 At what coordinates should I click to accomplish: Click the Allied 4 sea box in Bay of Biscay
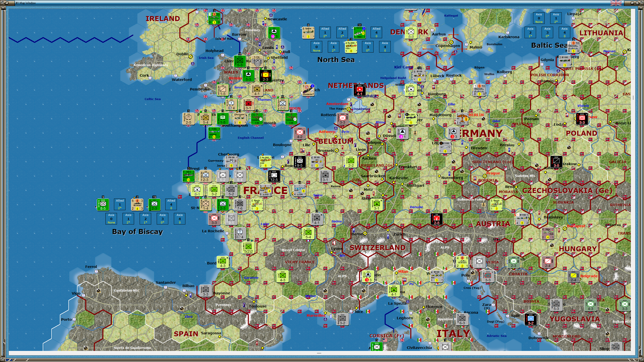171,205
